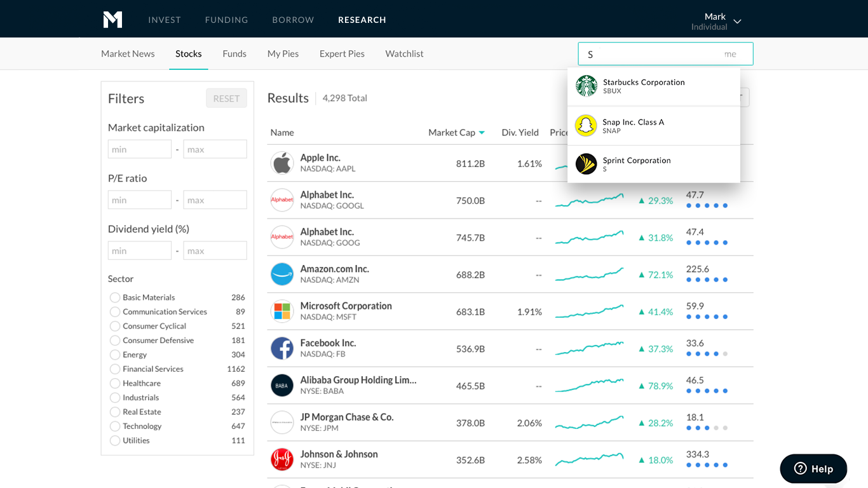Switch to Market News tab
Viewport: 868px width, 488px height.
point(128,53)
